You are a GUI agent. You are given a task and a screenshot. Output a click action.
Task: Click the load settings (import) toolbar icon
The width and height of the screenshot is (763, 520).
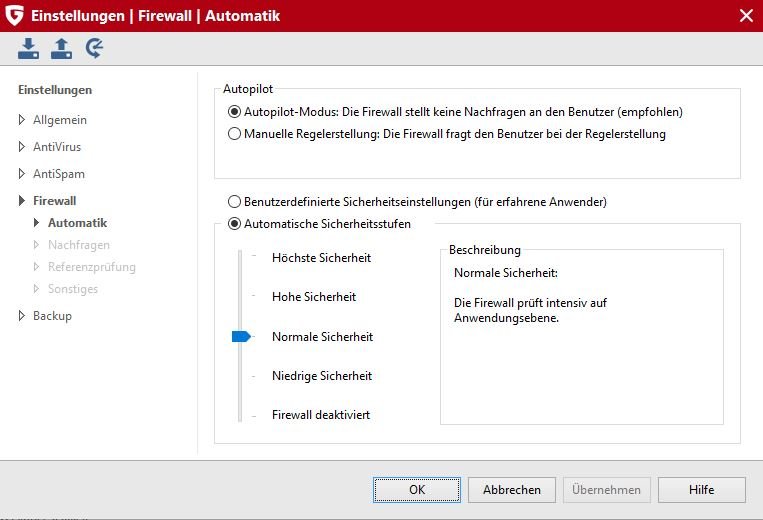coord(29,48)
